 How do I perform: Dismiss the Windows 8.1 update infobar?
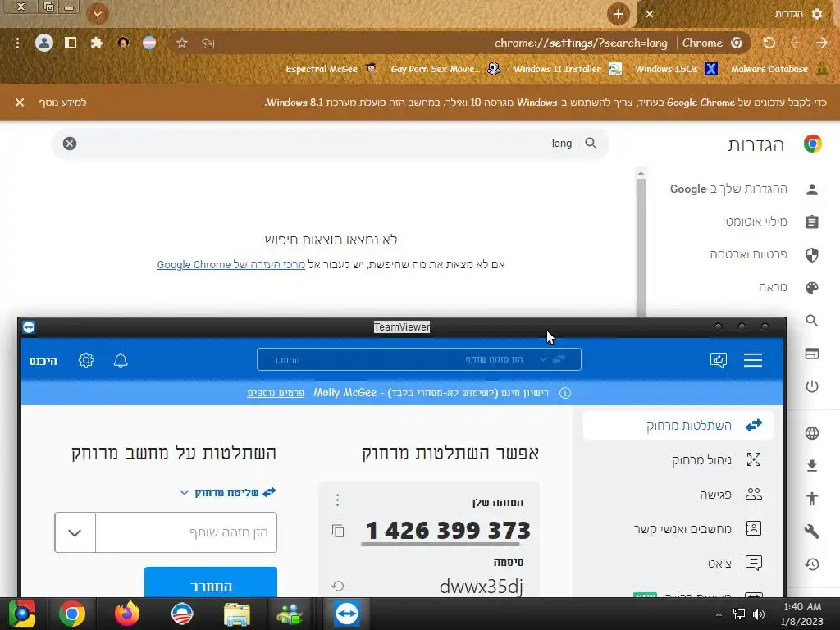coord(20,103)
